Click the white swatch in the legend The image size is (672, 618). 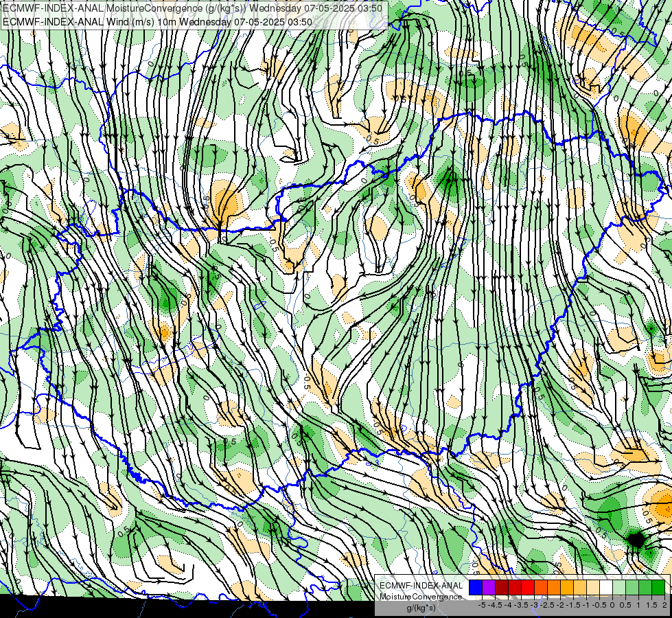point(606,587)
